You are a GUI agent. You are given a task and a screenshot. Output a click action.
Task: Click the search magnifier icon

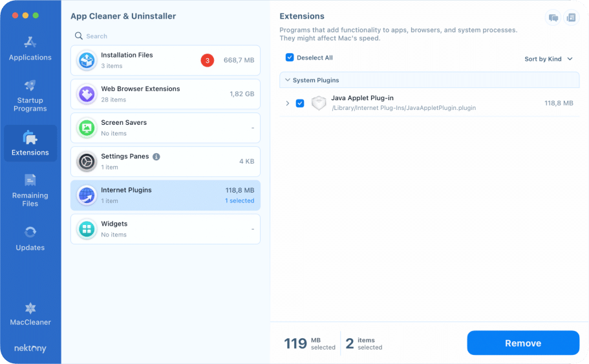(78, 36)
